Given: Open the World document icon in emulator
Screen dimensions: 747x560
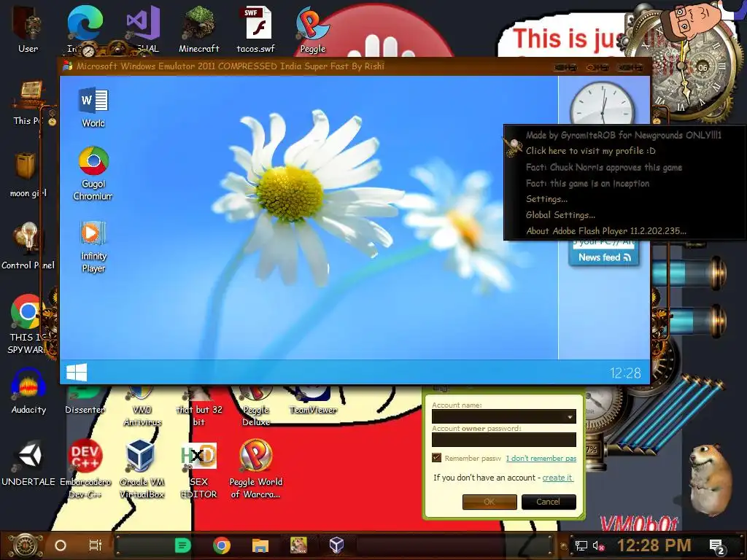Looking at the screenshot, I should tap(93, 108).
